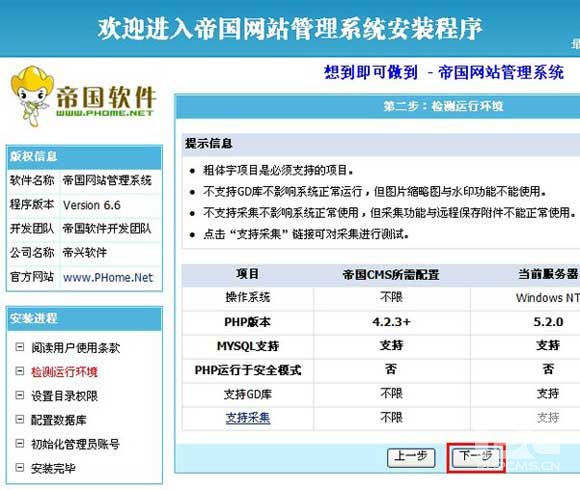
Task: Click the PHP运行于安全模式 row label
Action: coord(248,370)
